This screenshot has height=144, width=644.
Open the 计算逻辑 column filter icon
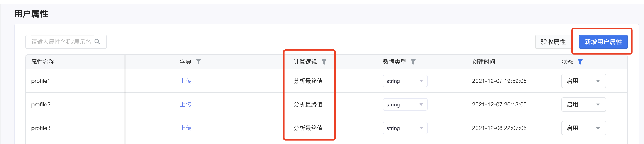(x=324, y=62)
